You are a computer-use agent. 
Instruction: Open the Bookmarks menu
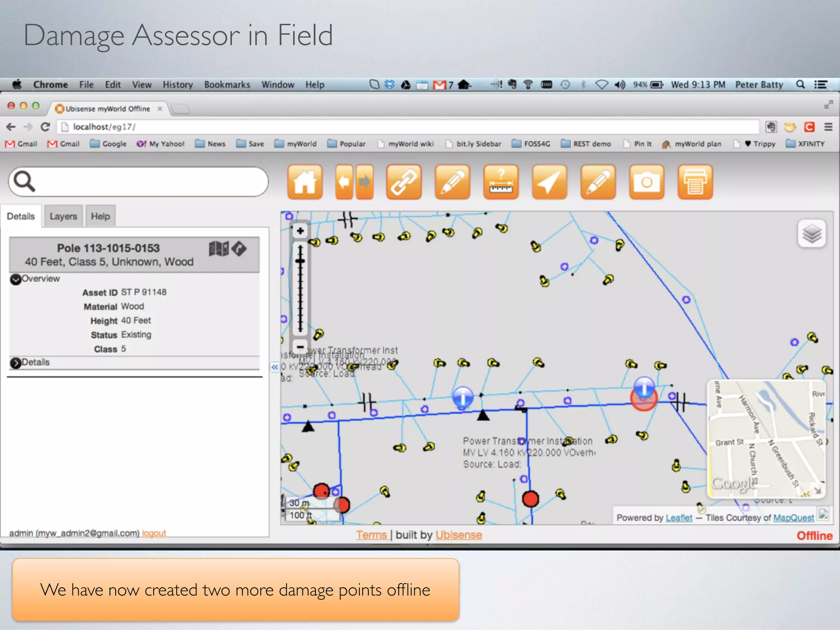[227, 84]
